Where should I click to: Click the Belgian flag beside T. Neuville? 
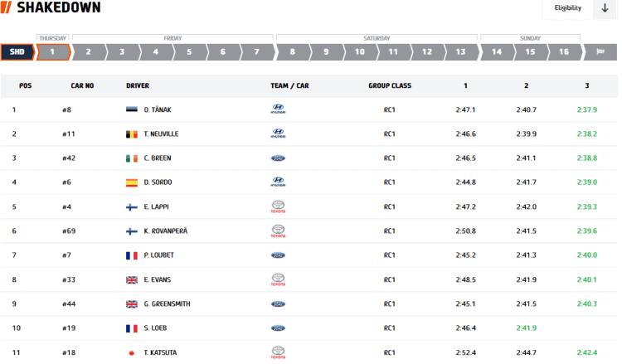pyautogui.click(x=131, y=133)
